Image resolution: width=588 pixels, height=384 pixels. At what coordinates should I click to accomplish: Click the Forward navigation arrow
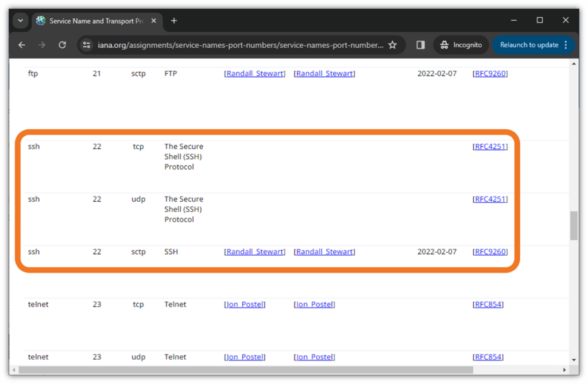[42, 45]
